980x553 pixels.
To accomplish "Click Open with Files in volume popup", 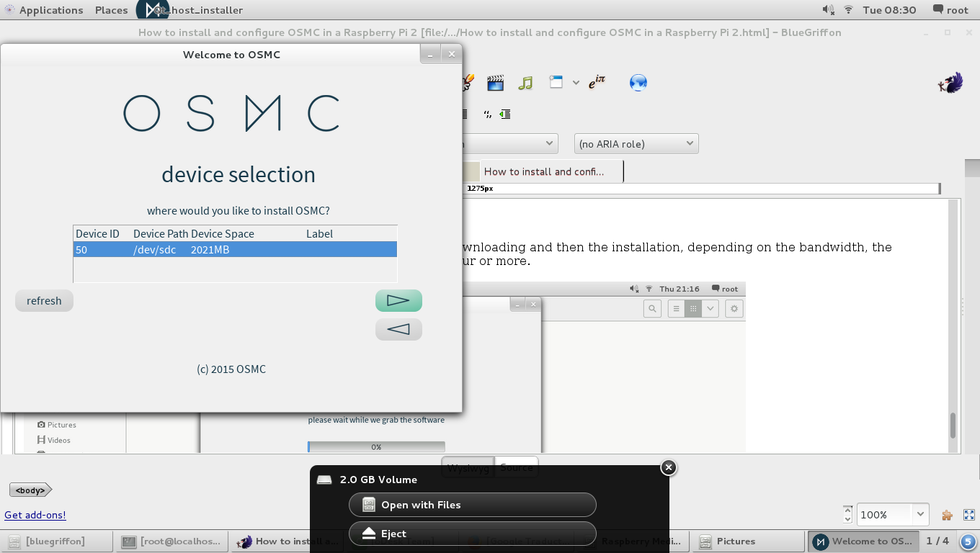I will (472, 505).
